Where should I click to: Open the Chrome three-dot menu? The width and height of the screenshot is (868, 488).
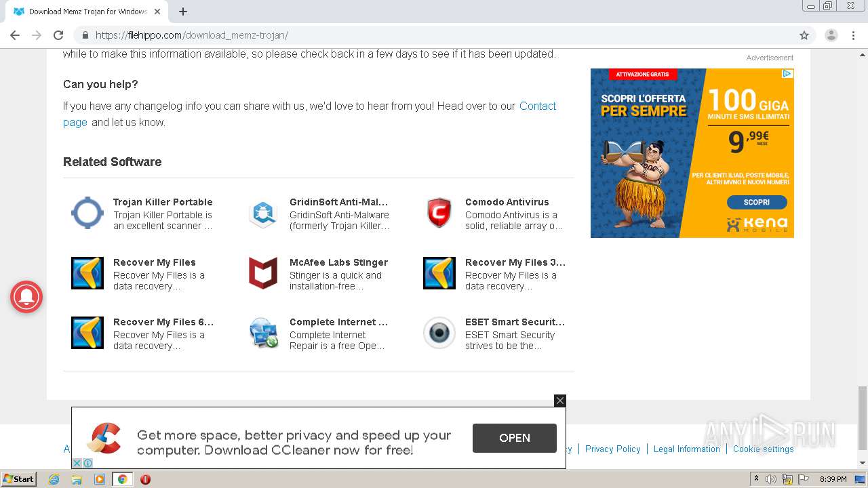pos(854,35)
